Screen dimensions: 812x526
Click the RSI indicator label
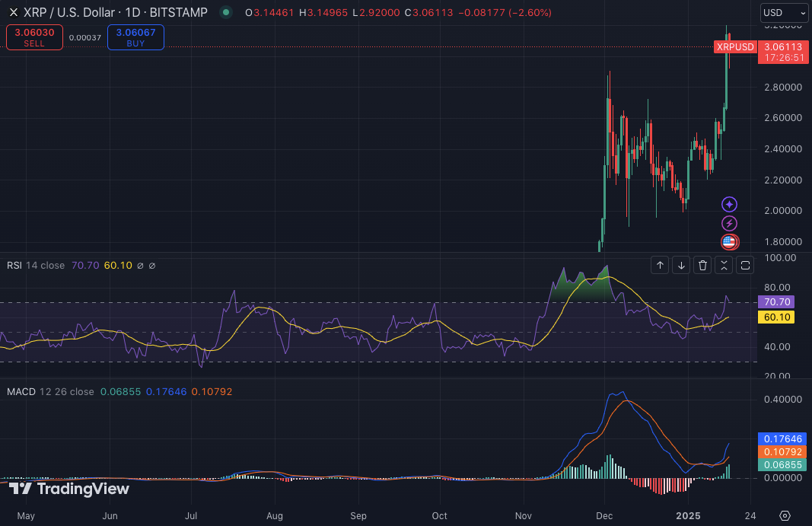pos(14,266)
